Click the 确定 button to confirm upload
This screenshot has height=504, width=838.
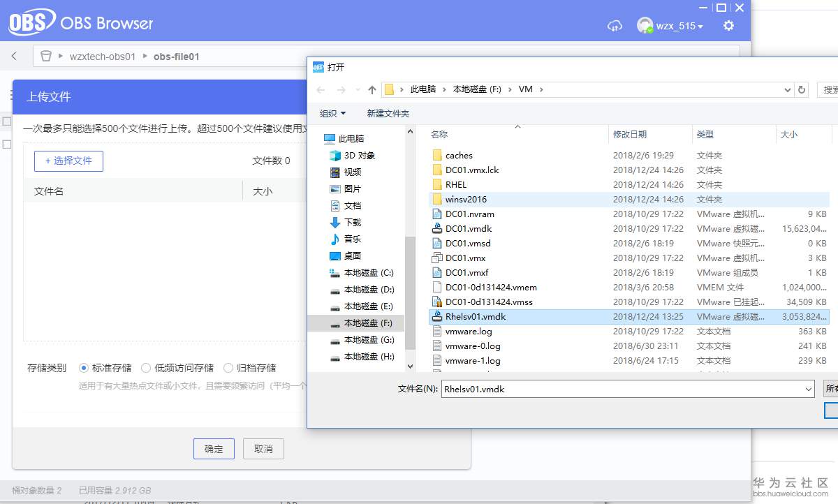coord(214,449)
